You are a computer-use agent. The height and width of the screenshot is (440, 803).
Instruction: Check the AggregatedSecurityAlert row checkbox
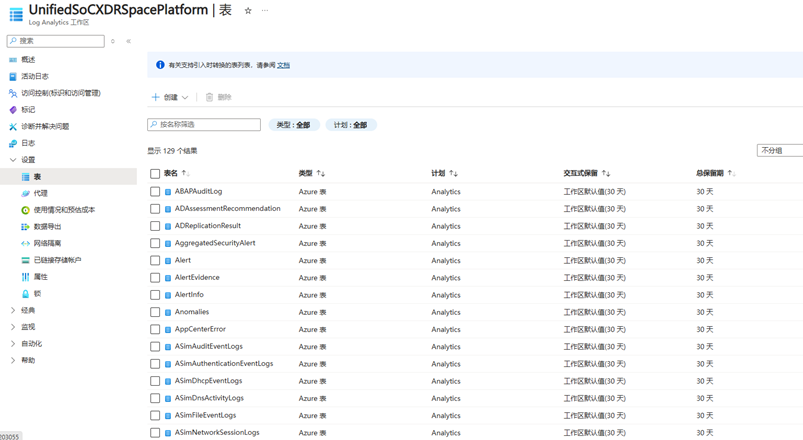click(155, 243)
